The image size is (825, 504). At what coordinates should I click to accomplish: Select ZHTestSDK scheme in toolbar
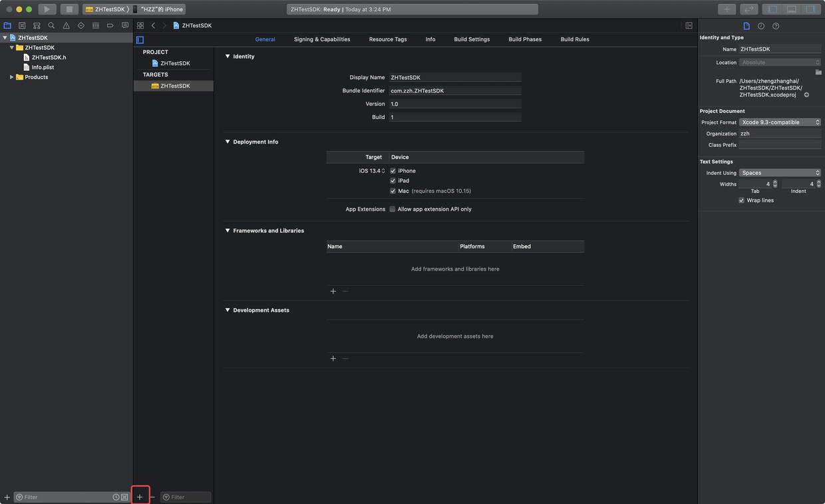(x=105, y=9)
